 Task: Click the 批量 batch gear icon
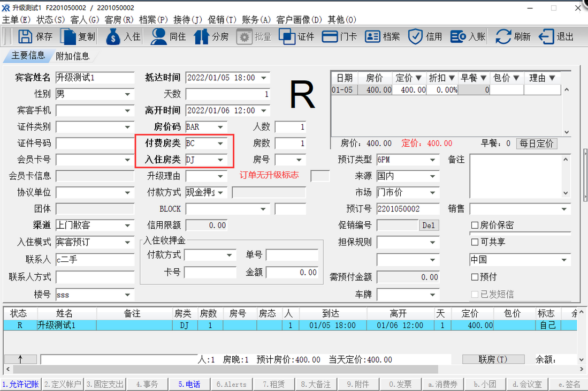point(244,37)
